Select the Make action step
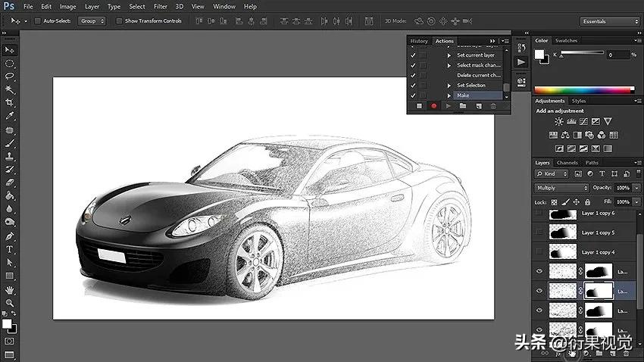 coord(463,95)
